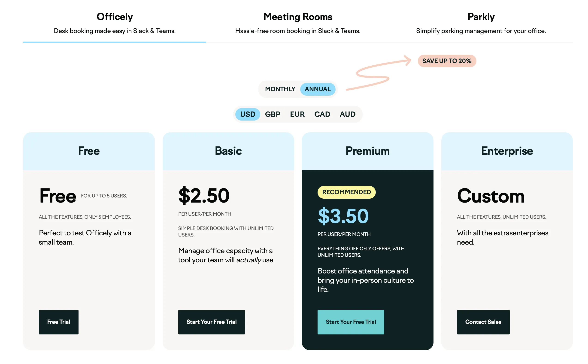Switch to the Meeting Rooms tab
The image size is (588, 364).
[298, 17]
